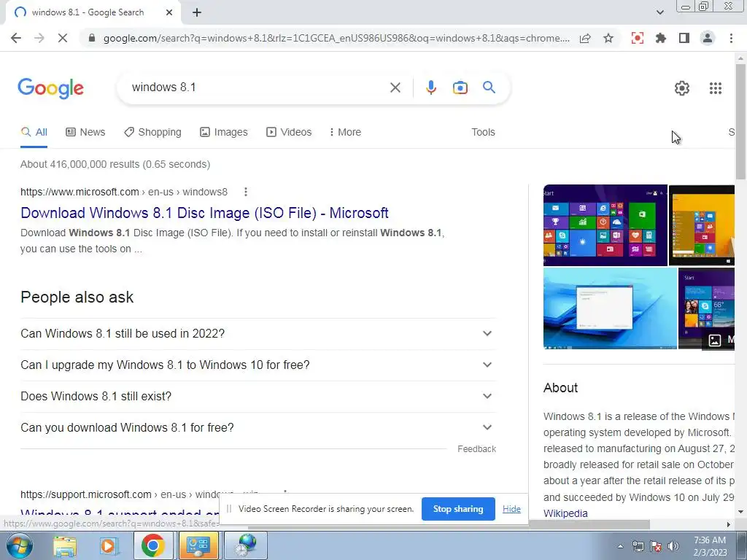Open the Wikipedia link in About panel
The height and width of the screenshot is (560, 747).
click(x=565, y=513)
